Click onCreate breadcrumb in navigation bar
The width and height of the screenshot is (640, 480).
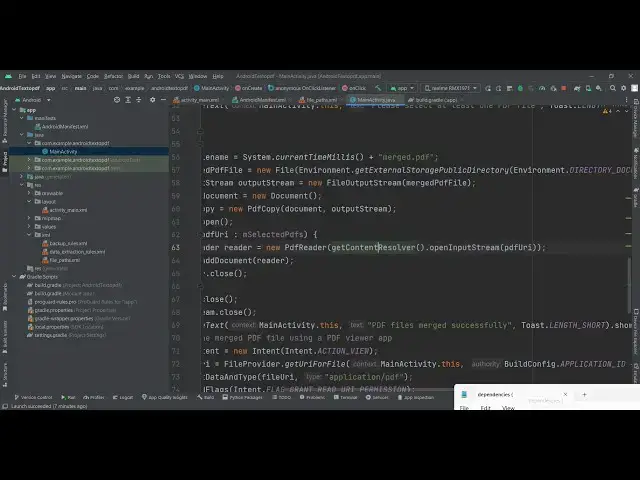point(248,88)
